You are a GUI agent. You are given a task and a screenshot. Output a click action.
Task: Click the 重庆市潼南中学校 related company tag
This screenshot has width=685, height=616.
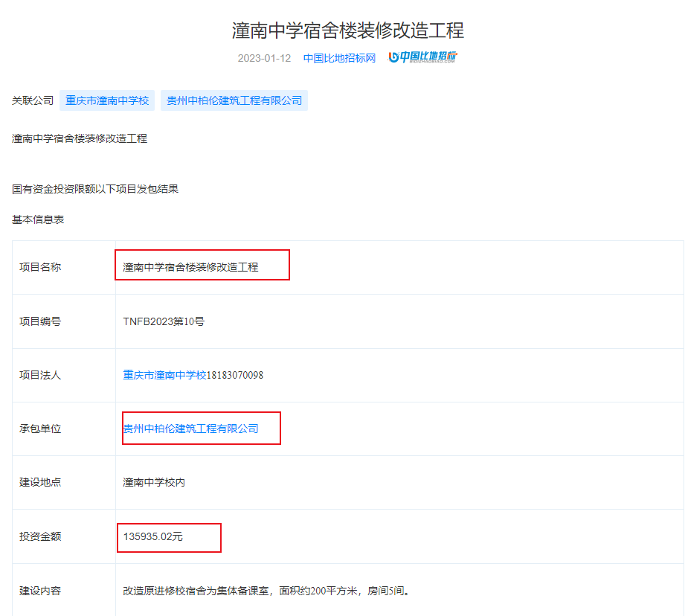[107, 100]
